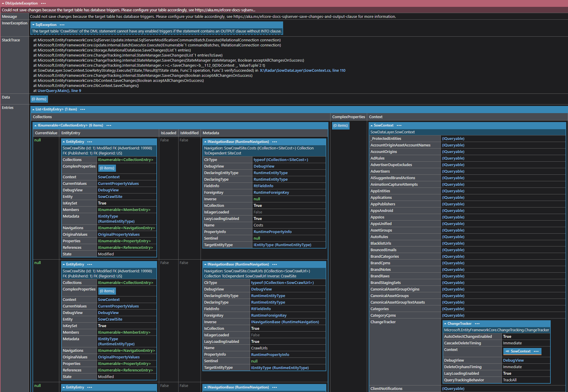Click the cyclic SowContext reference icon in ChangeTracker

(507, 351)
